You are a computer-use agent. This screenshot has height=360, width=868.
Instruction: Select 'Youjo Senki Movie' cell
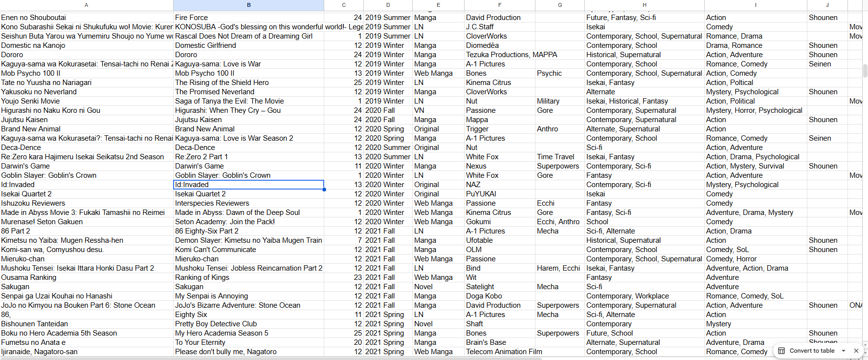(87, 101)
